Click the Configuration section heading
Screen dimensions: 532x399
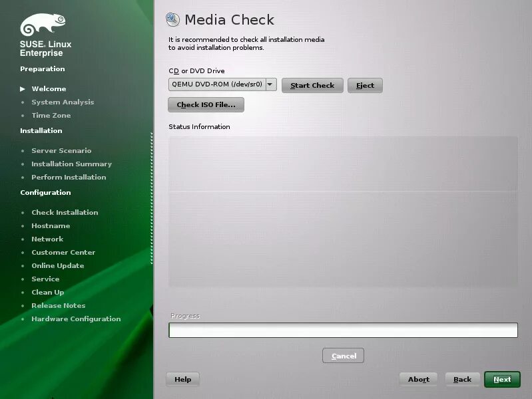pyautogui.click(x=45, y=193)
